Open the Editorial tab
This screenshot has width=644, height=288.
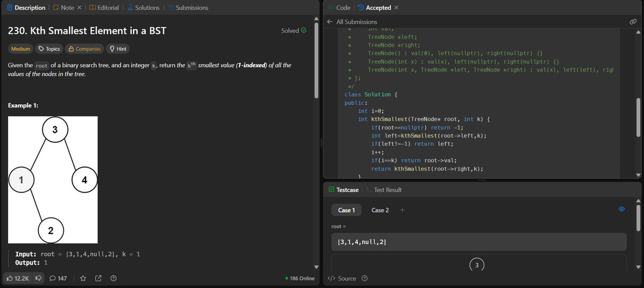click(x=104, y=8)
